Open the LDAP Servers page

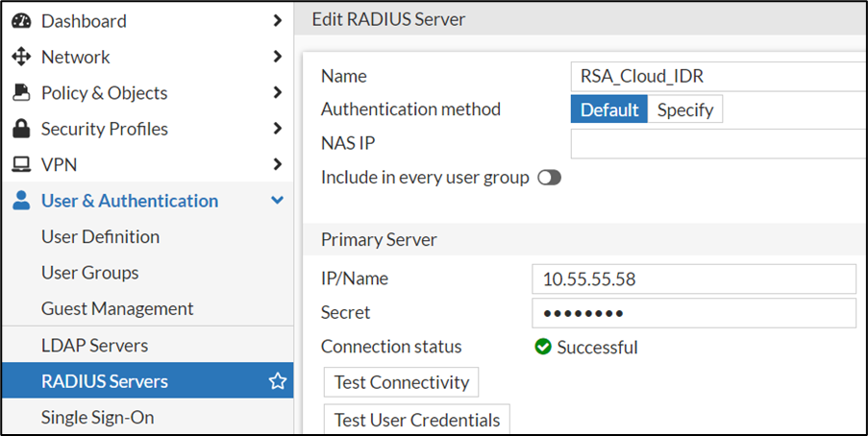pos(94,345)
